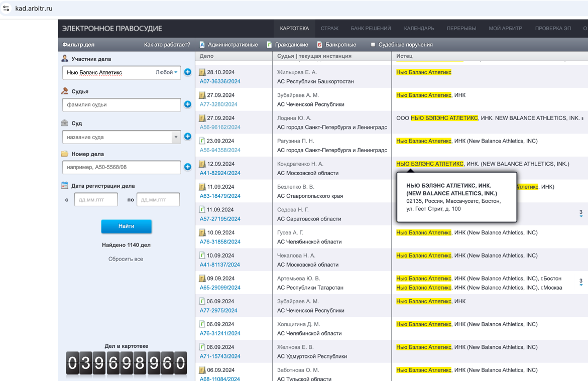Screen dimensions: 588x381
Task: Click the Найдено 1140 дел result count
Action: pyautogui.click(x=127, y=245)
